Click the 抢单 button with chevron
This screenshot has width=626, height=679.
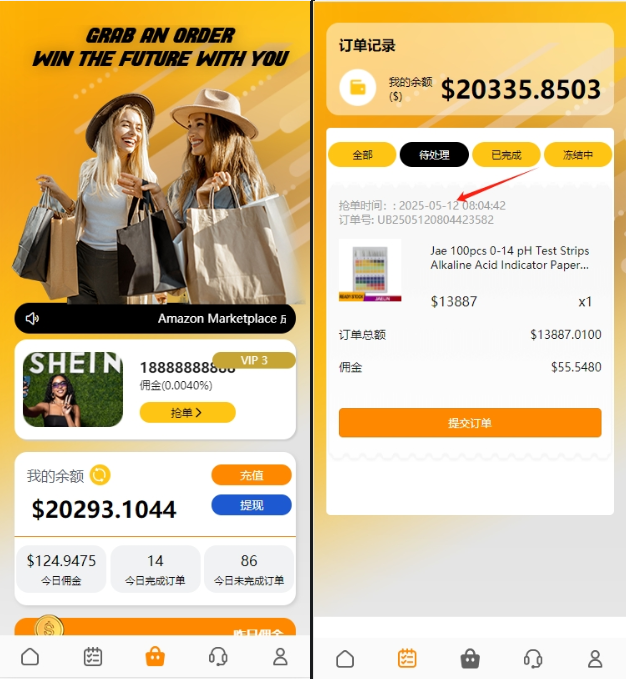coord(187,413)
